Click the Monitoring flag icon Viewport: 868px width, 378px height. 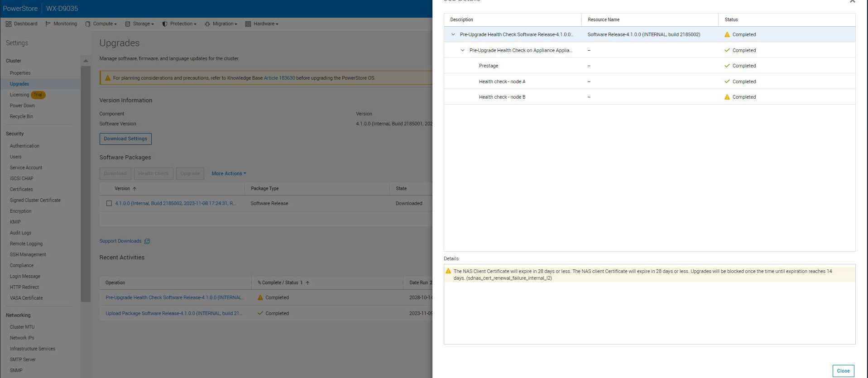pos(48,24)
